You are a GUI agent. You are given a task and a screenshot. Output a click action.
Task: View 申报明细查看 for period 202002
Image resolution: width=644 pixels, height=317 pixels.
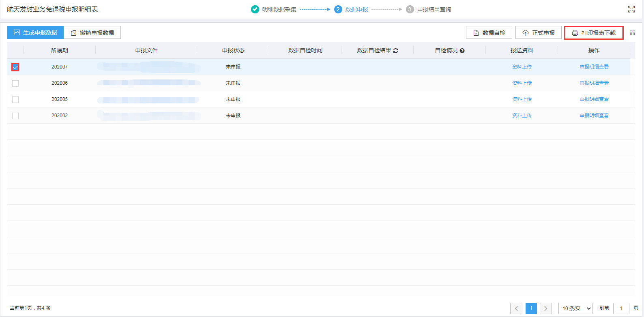pyautogui.click(x=594, y=116)
